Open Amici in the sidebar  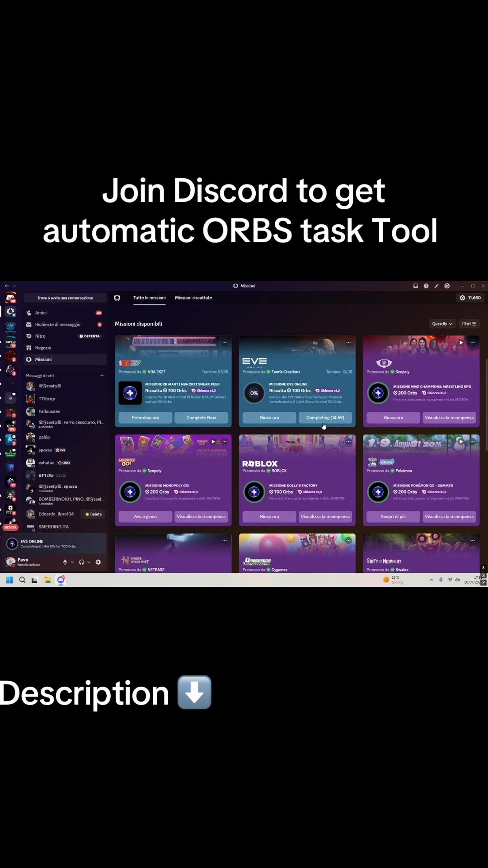pos(65,313)
